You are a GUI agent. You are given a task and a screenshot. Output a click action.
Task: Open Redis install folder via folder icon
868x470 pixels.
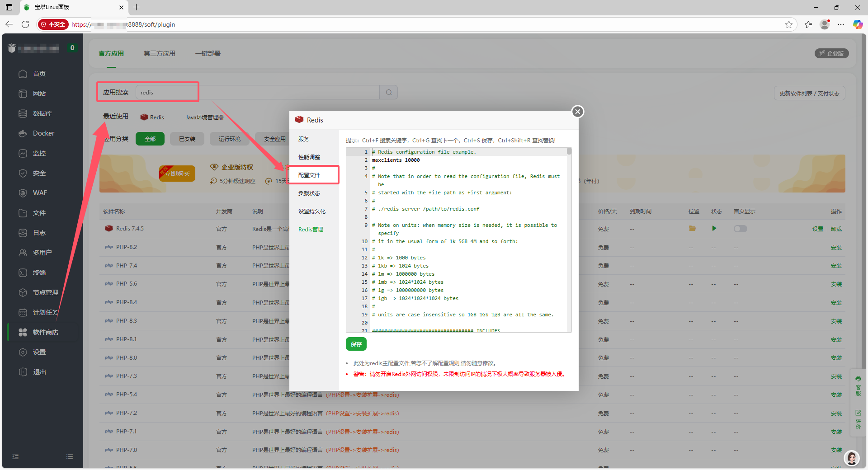(x=692, y=229)
